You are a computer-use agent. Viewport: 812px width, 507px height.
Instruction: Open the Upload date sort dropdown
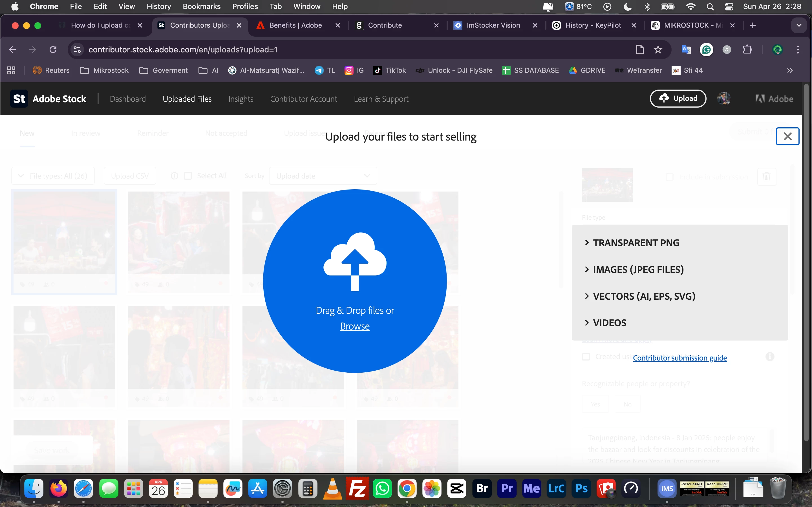(323, 176)
